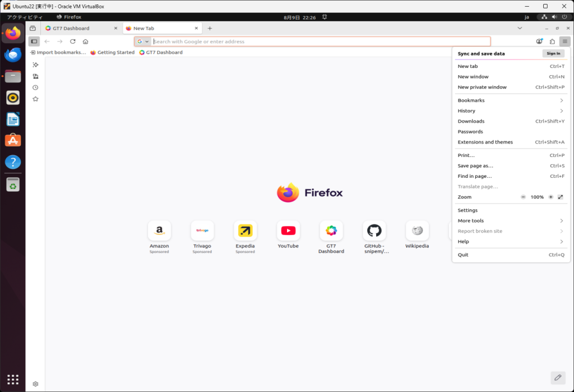
Task: Launch LibreOffice Writer from the dock
Action: tap(13, 119)
